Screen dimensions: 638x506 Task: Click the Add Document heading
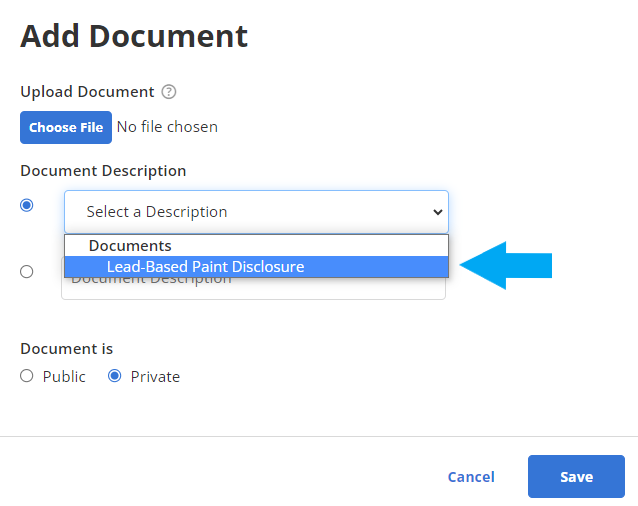pos(134,36)
